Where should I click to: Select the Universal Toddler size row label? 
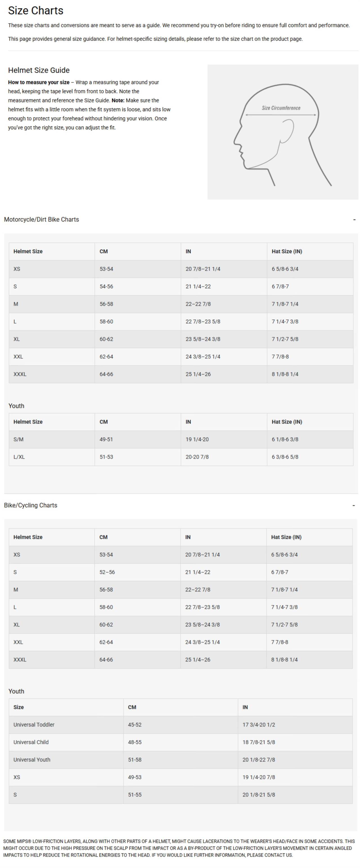tap(34, 724)
